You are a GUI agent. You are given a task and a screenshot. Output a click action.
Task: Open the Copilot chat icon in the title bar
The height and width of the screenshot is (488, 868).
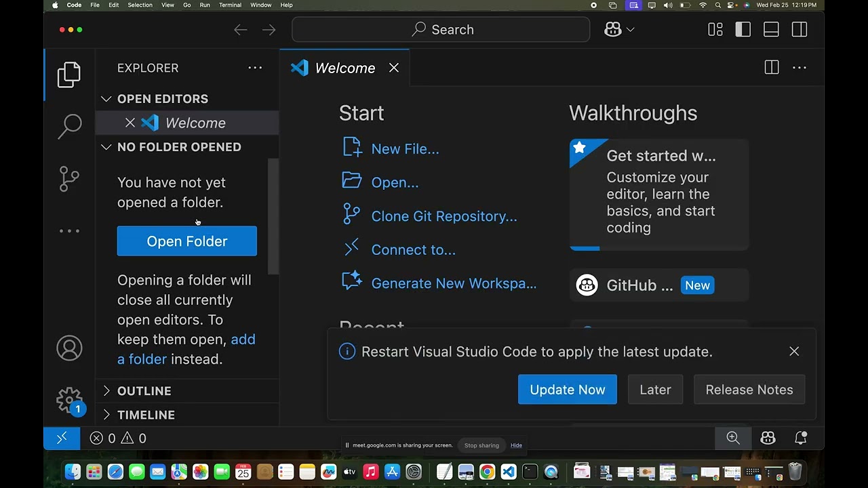point(613,30)
